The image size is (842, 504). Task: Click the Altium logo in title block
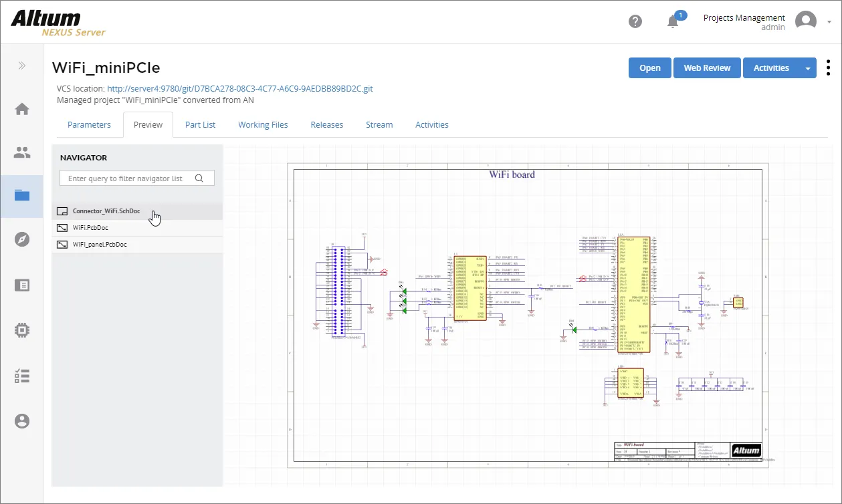pos(746,450)
